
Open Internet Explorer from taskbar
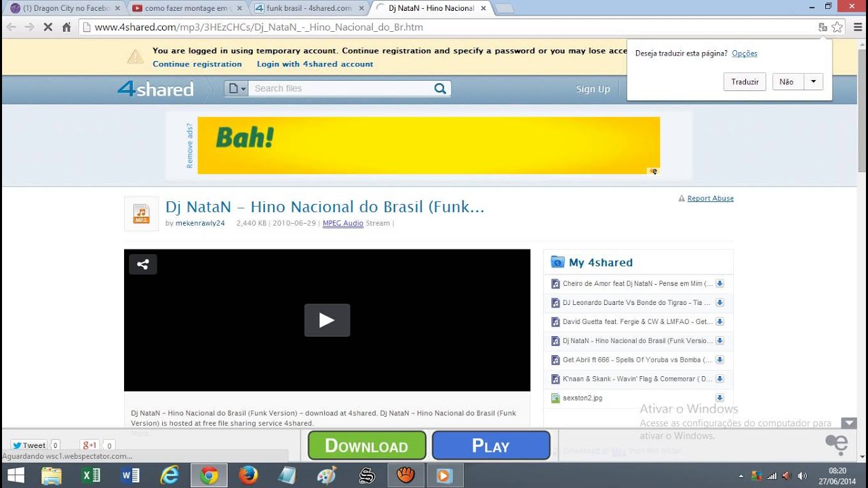(x=170, y=475)
